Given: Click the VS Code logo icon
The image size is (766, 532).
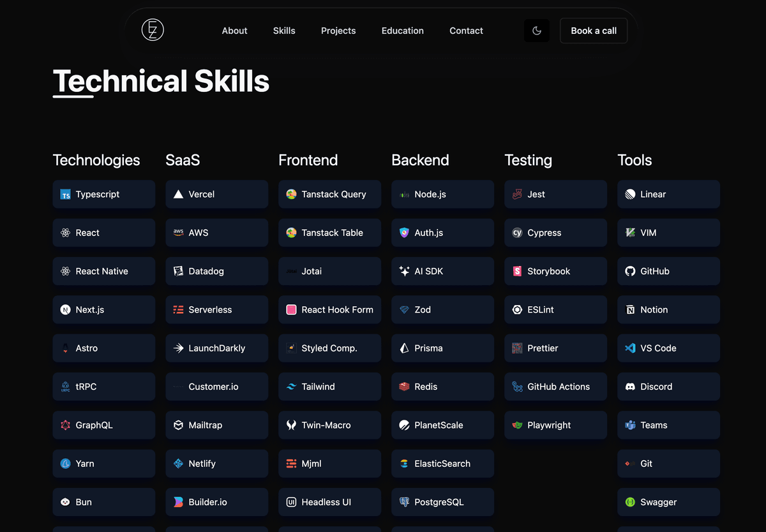Looking at the screenshot, I should (630, 348).
